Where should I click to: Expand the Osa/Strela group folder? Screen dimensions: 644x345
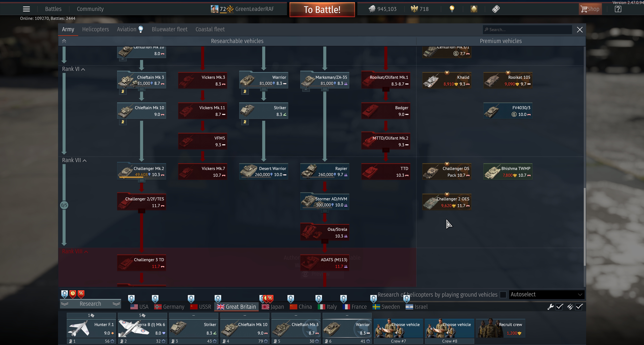(x=324, y=241)
